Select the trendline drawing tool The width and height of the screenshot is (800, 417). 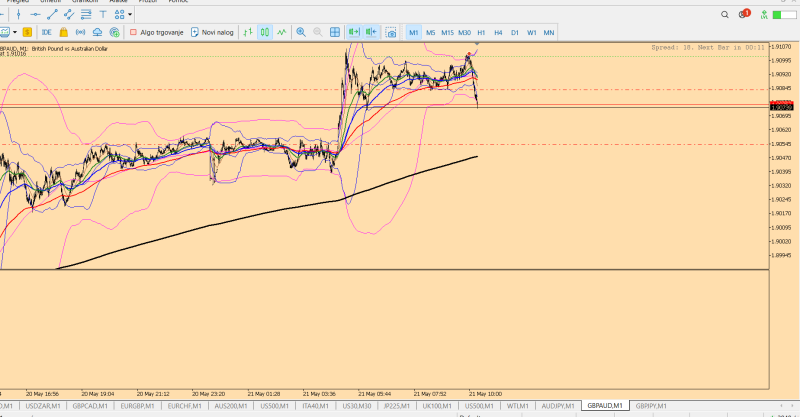[x=52, y=14]
